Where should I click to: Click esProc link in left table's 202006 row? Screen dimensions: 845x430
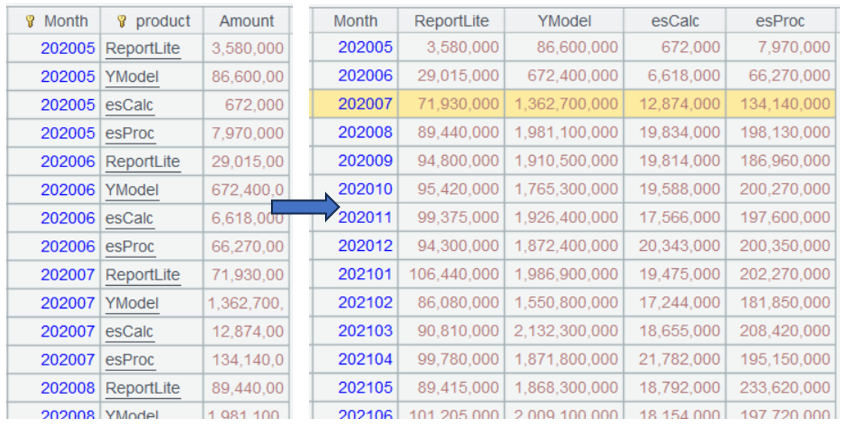pyautogui.click(x=130, y=246)
